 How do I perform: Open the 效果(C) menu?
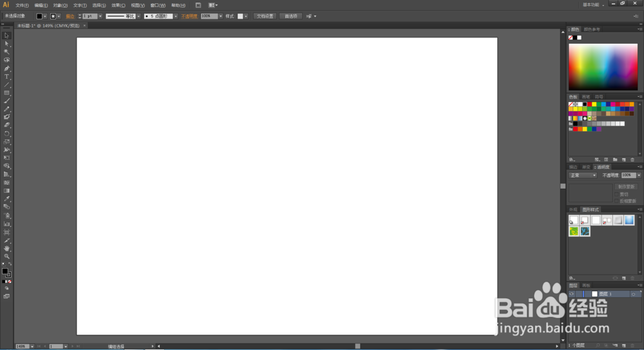click(118, 5)
